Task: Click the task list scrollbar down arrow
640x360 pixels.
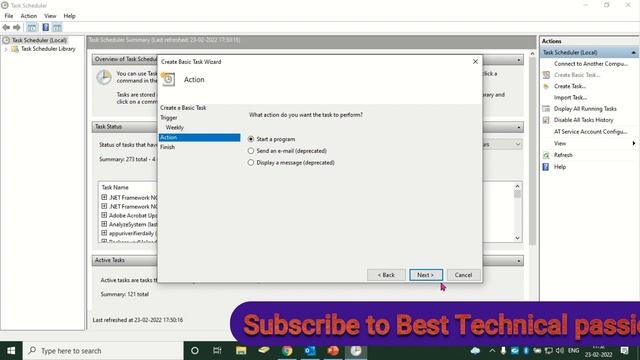Action: click(518, 238)
